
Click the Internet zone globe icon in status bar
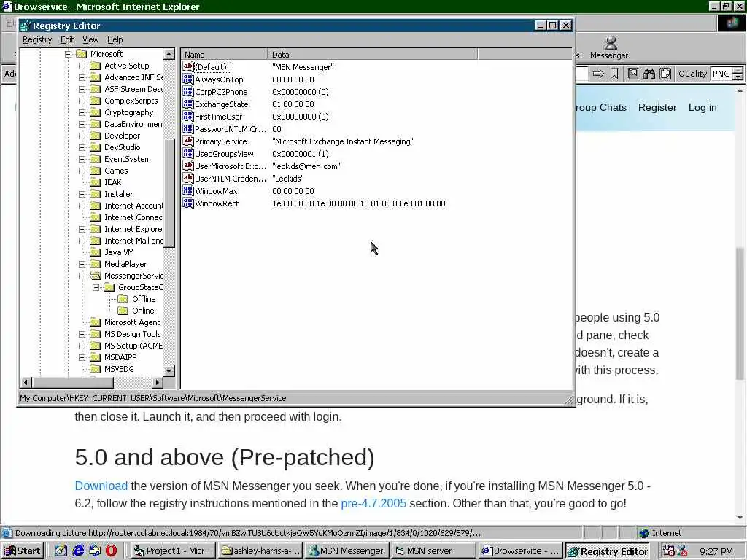[x=644, y=533]
